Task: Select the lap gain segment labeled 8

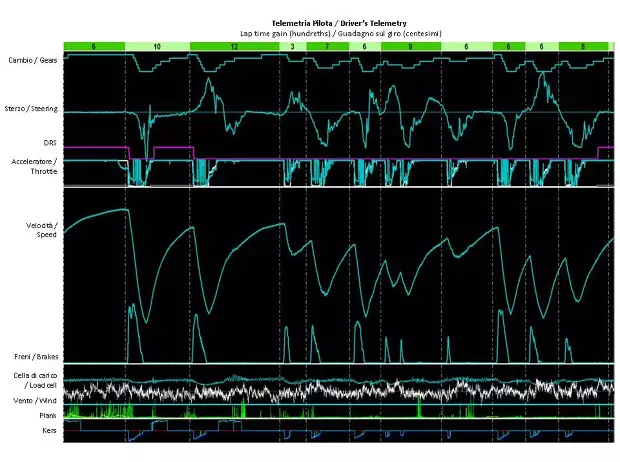Action: click(x=583, y=46)
